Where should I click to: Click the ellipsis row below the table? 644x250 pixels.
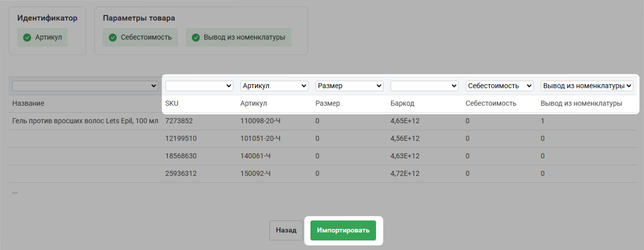pyautogui.click(x=15, y=193)
